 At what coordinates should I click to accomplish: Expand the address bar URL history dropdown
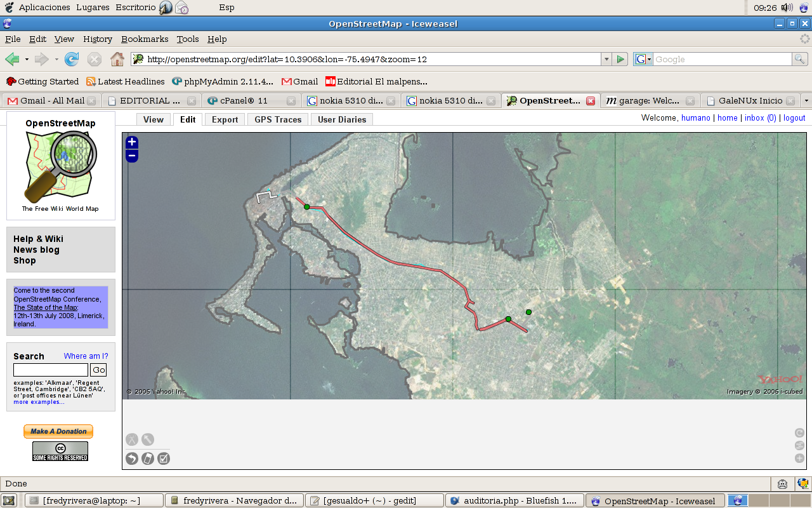pyautogui.click(x=606, y=59)
